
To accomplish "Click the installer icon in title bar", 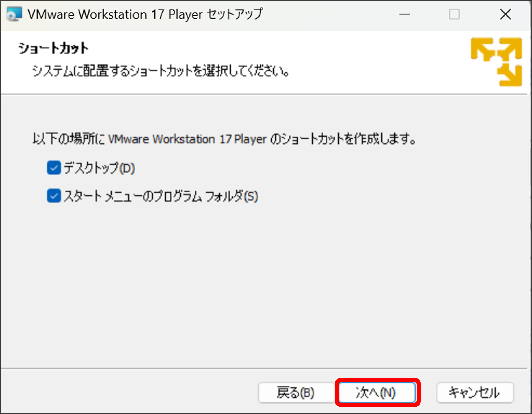I will click(14, 14).
